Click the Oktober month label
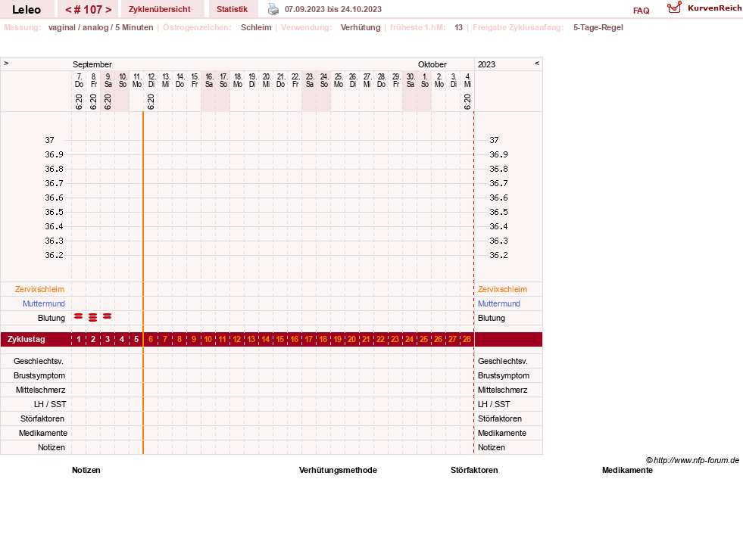The width and height of the screenshot is (743, 560). [x=432, y=64]
